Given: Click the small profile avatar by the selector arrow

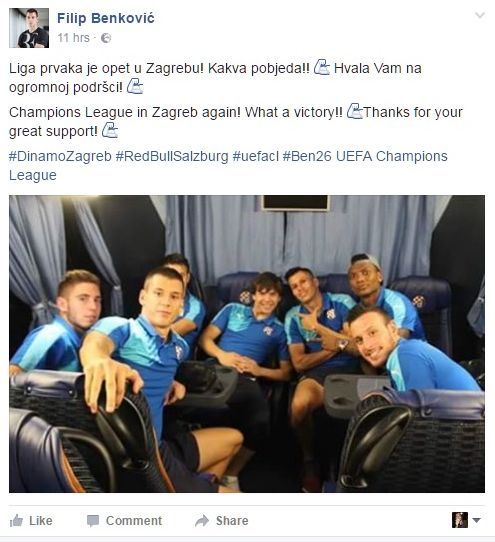Looking at the screenshot, I should click(x=460, y=520).
